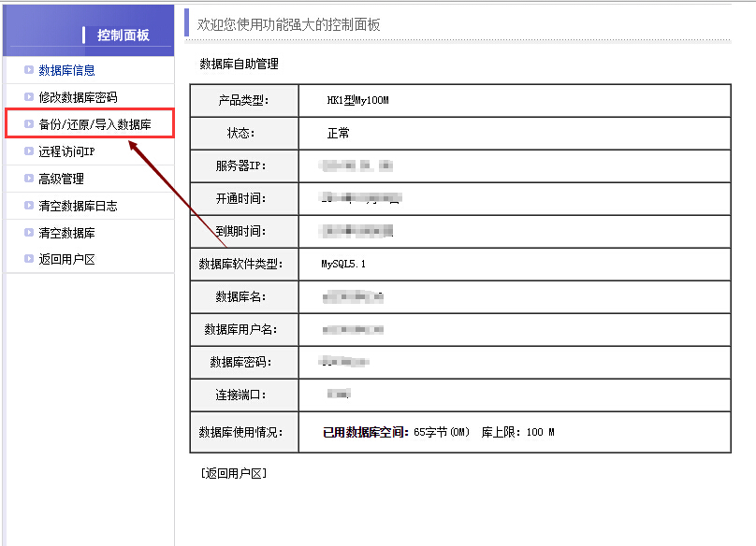This screenshot has width=756, height=546.
Task: Click the 数据库名 label cell
Action: coord(244,297)
